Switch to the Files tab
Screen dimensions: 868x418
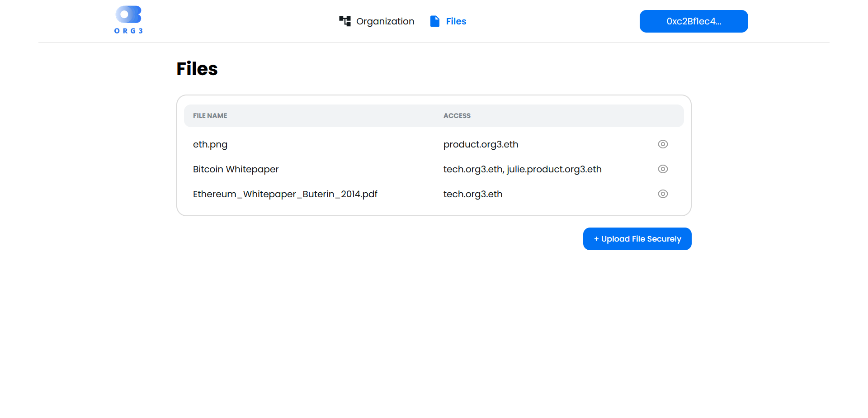(x=448, y=21)
